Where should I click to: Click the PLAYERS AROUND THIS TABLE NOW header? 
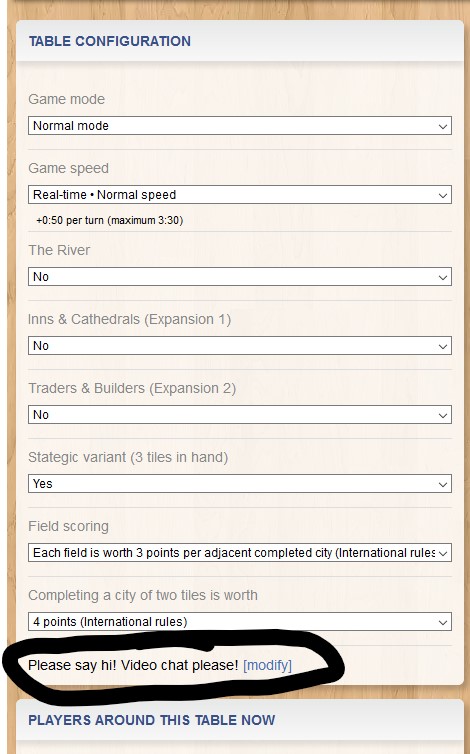152,720
